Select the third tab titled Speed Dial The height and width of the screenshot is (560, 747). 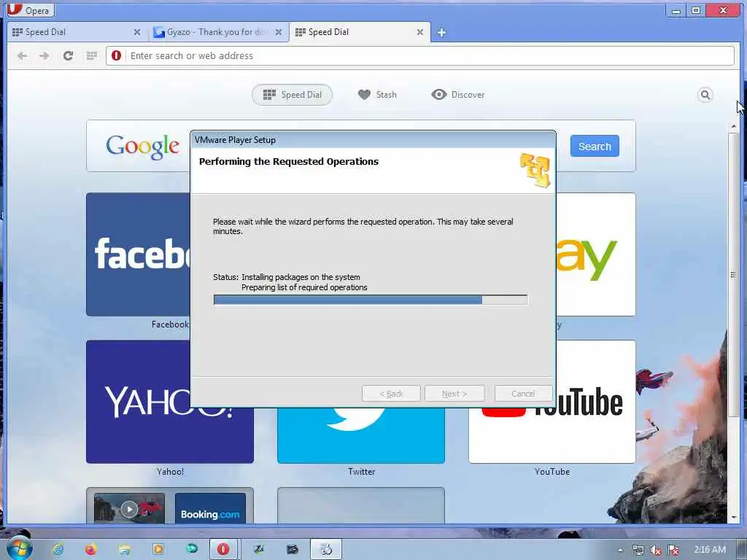pos(357,32)
